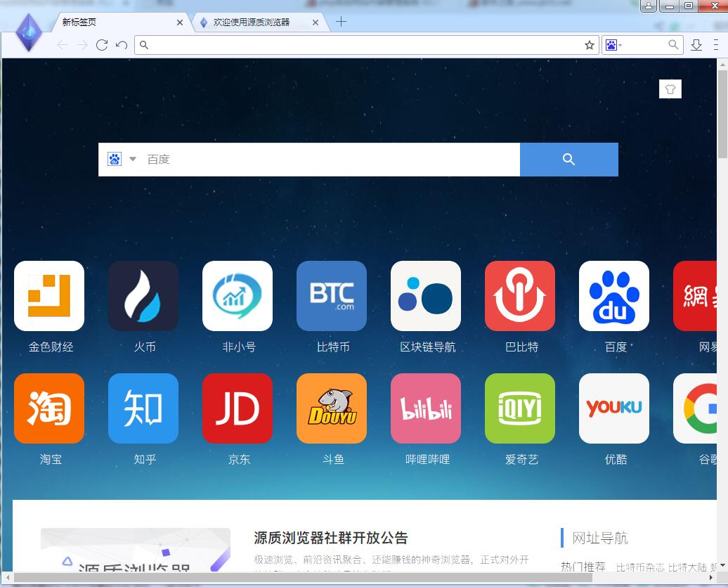This screenshot has width=728, height=587.
Task: Open the 知乎 shortcut icon
Action: [x=143, y=408]
